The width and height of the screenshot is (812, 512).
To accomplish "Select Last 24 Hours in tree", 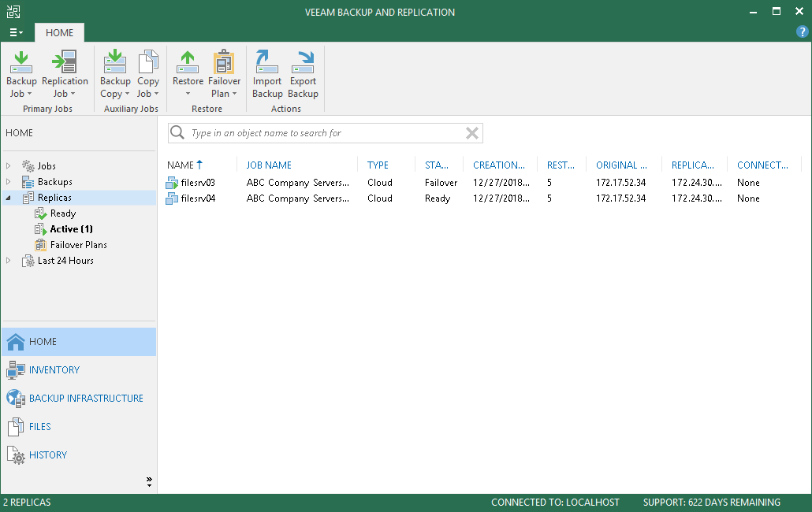I will pyautogui.click(x=65, y=261).
